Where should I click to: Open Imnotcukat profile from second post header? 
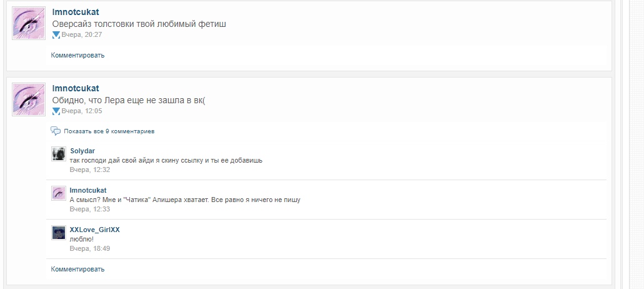click(x=76, y=88)
